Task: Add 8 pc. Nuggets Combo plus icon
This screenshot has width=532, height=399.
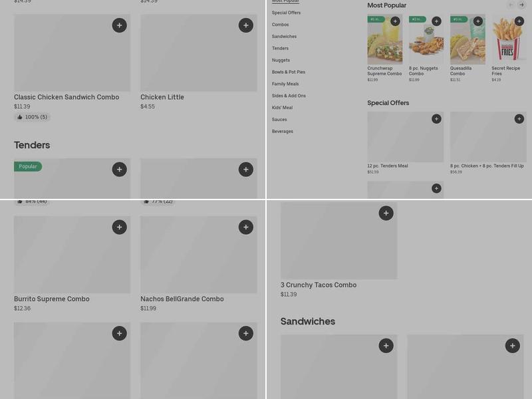Action: point(436,21)
